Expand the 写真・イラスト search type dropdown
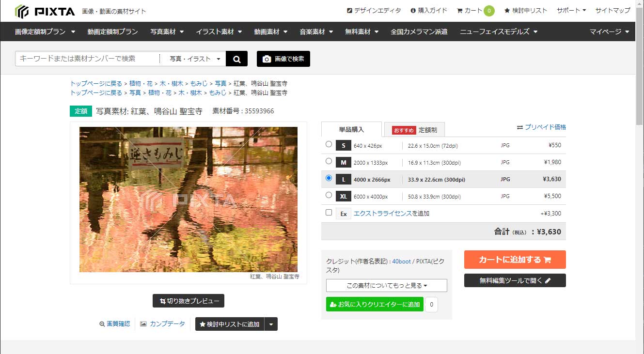Screen dimensions: 644x354 click(x=195, y=59)
